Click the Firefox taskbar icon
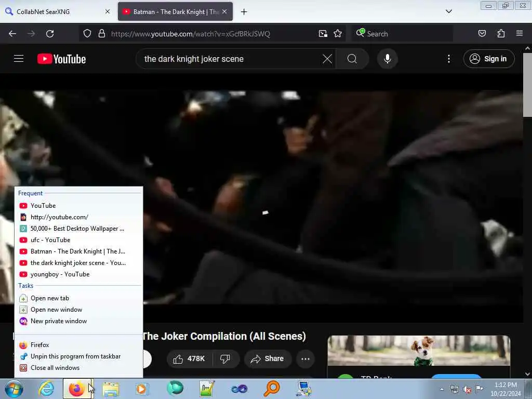The height and width of the screenshot is (399, 532). pyautogui.click(x=77, y=389)
